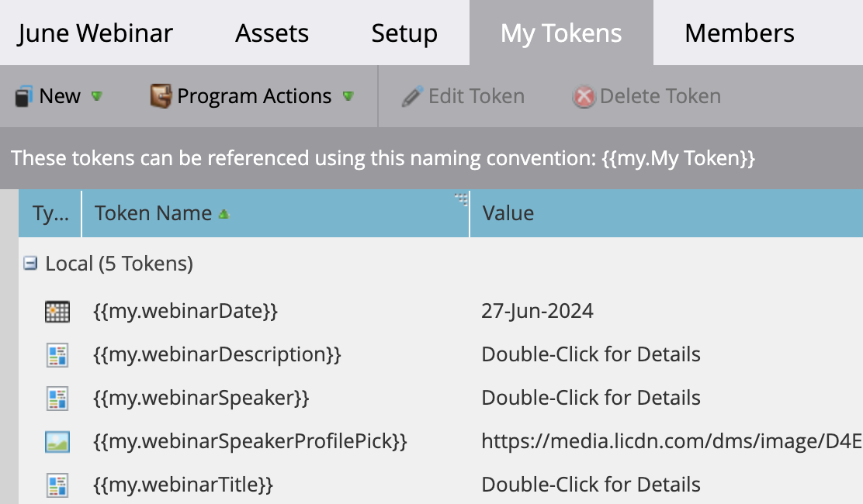Open the New dropdown arrow
This screenshot has height=504, width=863.
95,98
